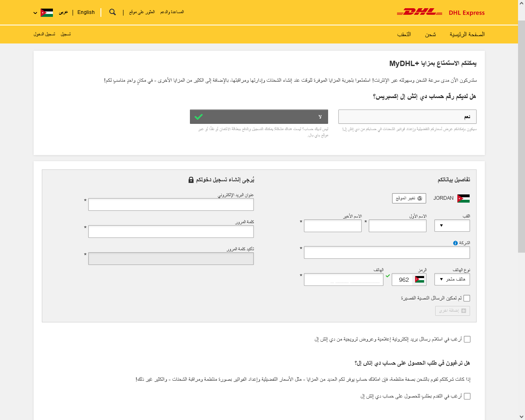
Task: Click the DHL Express logo
Action: coord(441,12)
